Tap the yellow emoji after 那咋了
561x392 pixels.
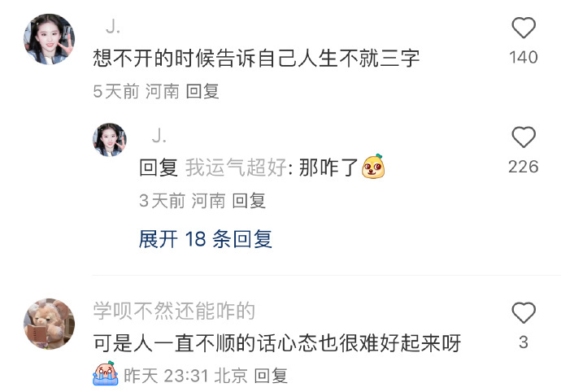373,167
